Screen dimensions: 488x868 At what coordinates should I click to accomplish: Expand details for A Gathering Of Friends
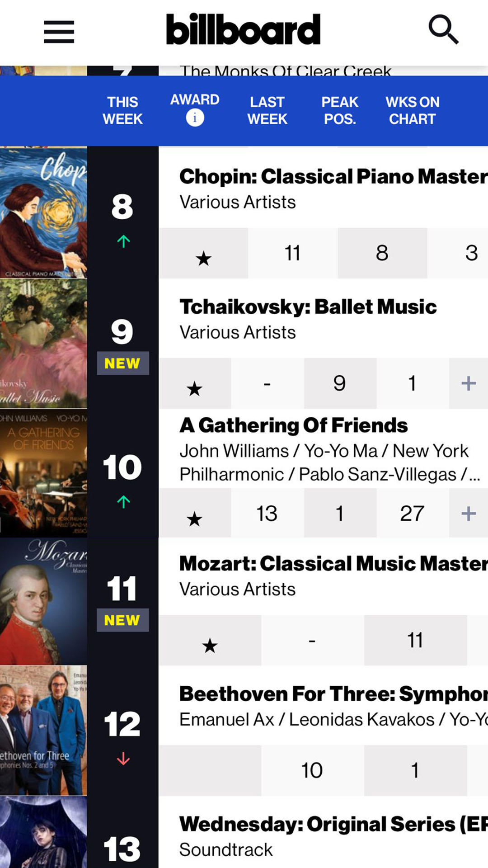pos(469,514)
